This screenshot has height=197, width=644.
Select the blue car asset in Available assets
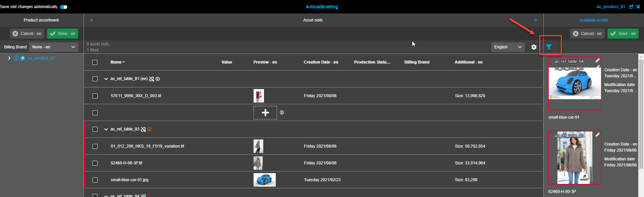[x=575, y=83]
